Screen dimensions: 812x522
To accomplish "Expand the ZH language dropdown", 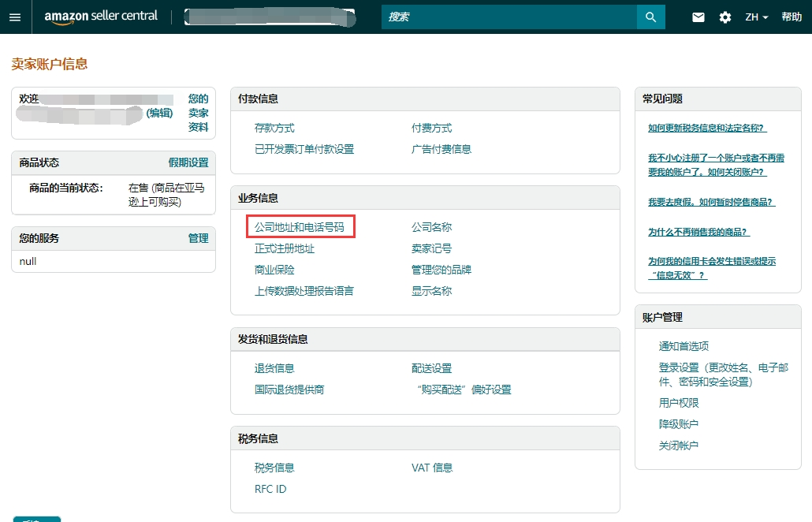I will tap(756, 17).
